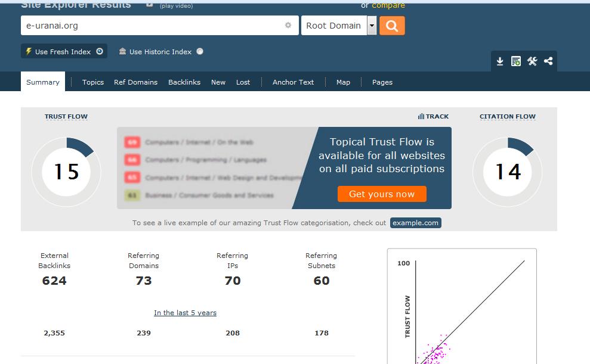
Task: Click the orange search magnifier button
Action: 392,26
